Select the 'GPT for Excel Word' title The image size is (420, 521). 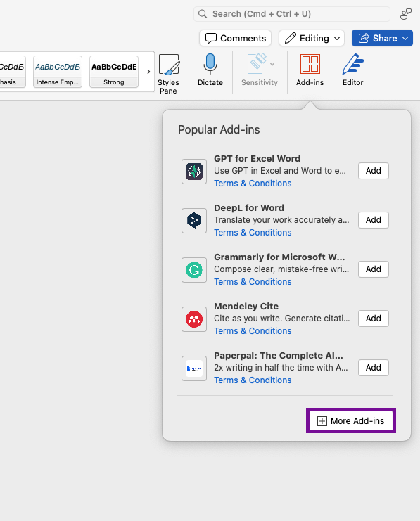coord(257,158)
